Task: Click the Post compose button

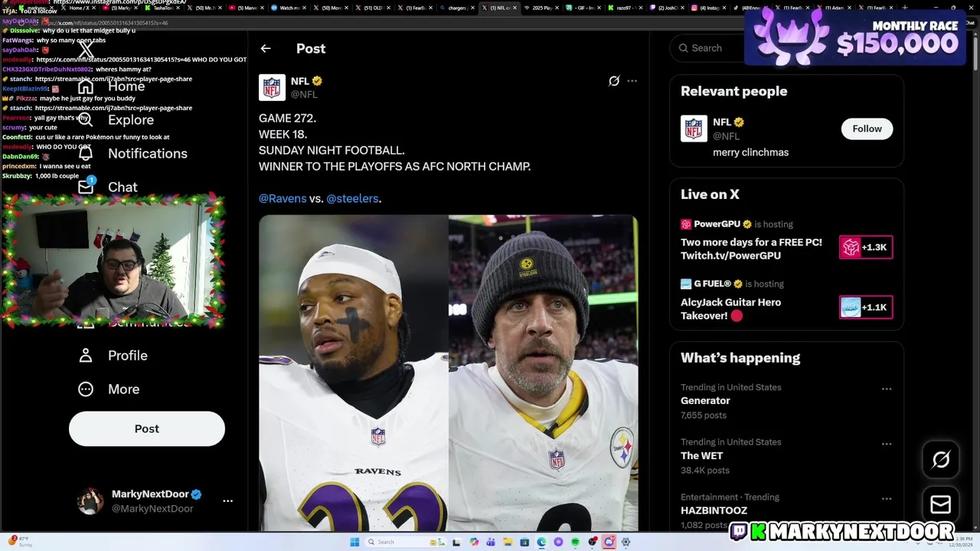Action: [147, 429]
